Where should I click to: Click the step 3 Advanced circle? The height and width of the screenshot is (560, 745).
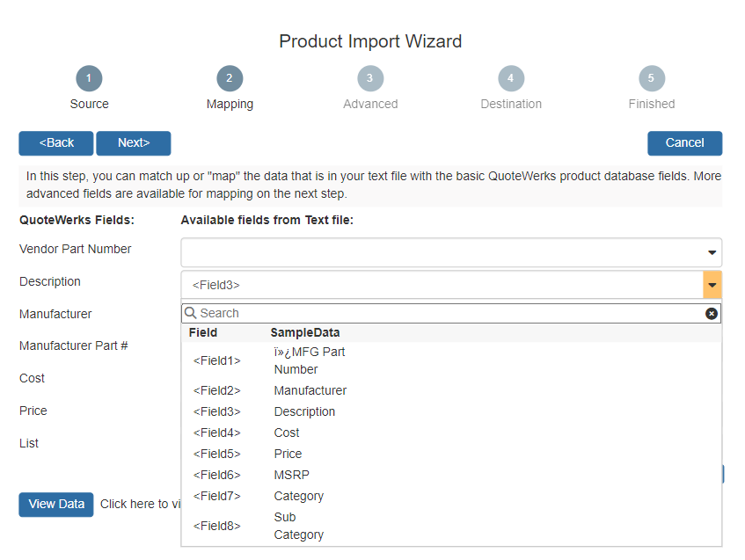(370, 78)
